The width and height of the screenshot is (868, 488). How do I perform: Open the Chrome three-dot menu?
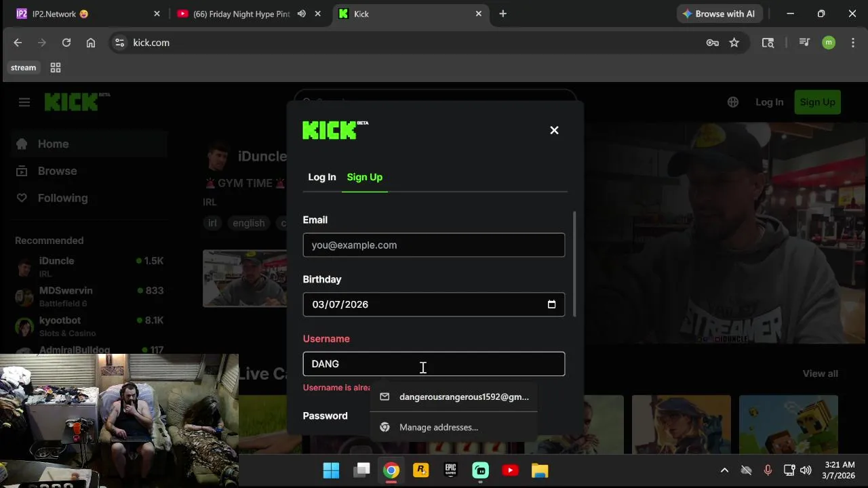coord(853,43)
